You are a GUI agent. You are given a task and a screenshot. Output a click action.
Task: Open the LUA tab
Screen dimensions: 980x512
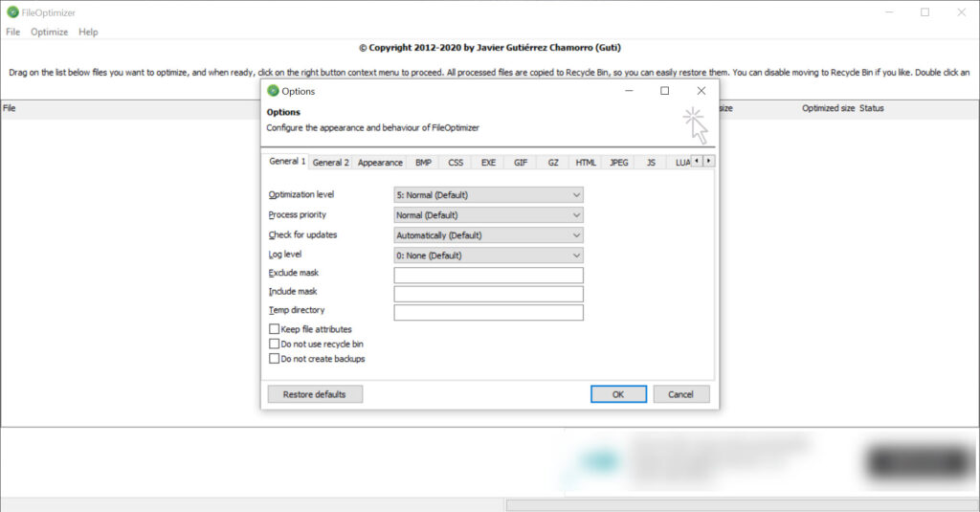680,163
